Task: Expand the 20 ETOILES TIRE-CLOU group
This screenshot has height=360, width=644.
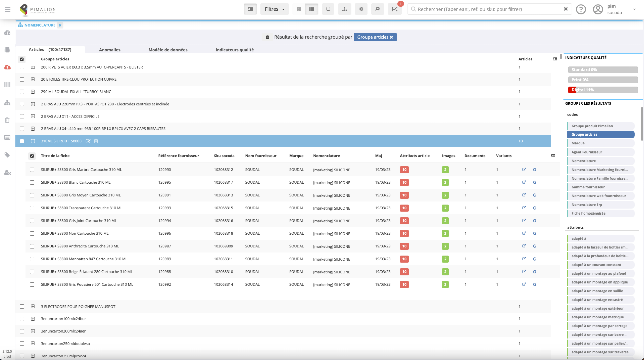Action: point(33,79)
